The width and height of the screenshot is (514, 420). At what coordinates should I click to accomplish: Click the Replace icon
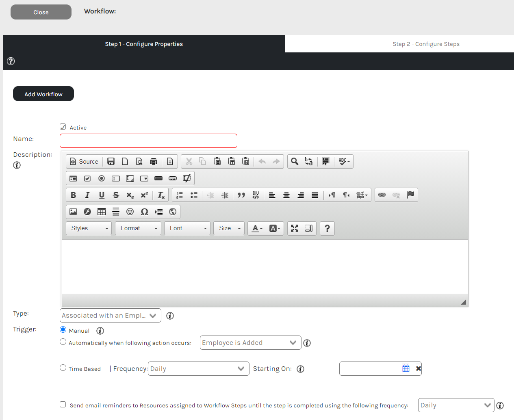tap(309, 162)
